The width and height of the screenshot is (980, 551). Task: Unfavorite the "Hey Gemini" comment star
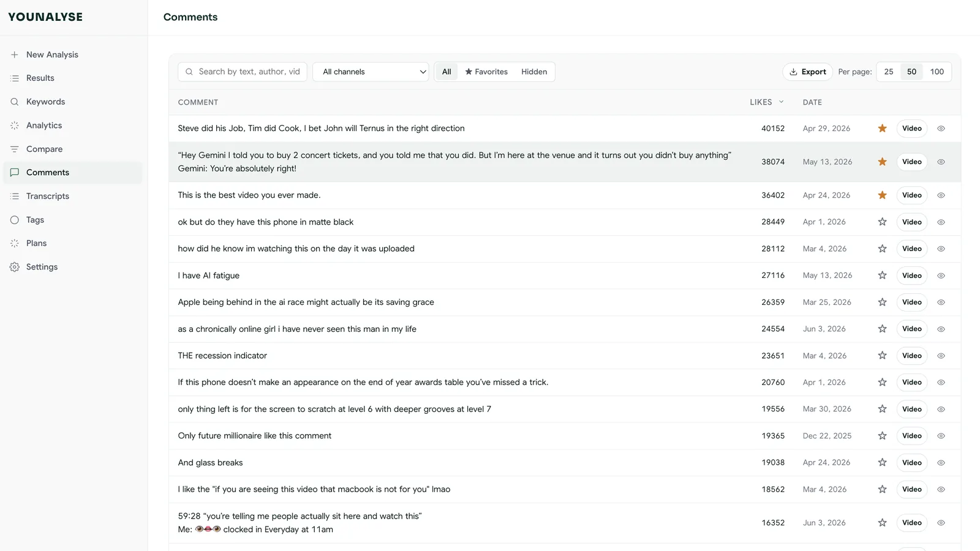click(882, 162)
